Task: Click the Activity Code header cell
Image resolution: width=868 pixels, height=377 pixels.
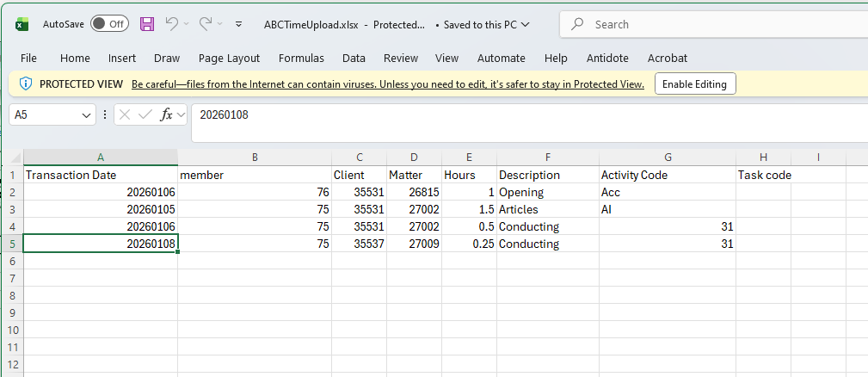Action: 668,175
